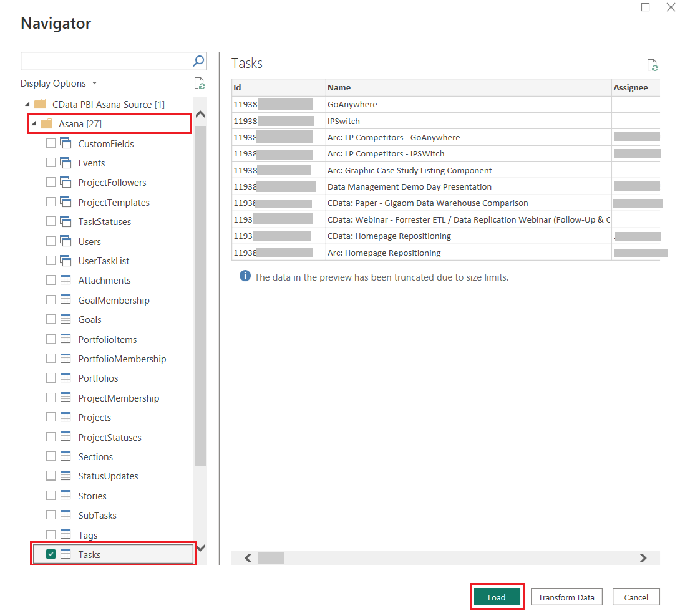
Task: Click the CData PBI Asana Source folder icon
Action: coord(40,104)
